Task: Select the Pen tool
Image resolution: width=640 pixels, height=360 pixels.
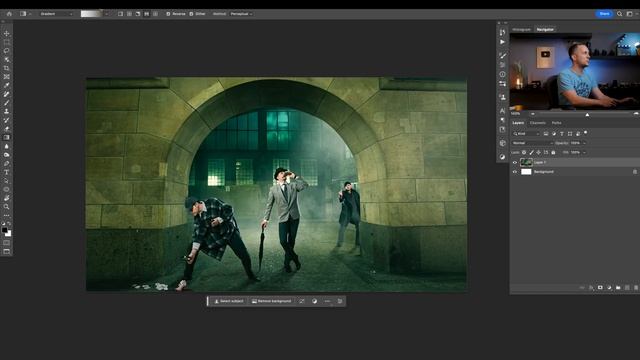Action: coord(7,164)
